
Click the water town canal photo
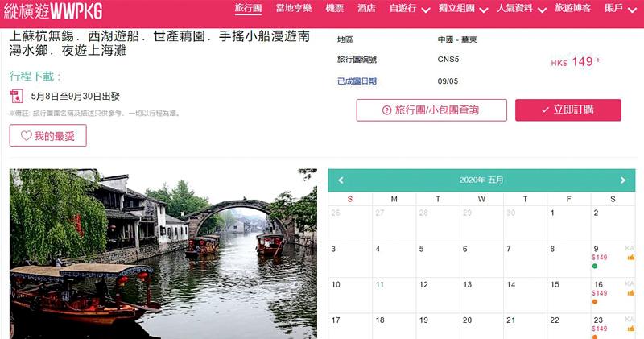(163, 254)
